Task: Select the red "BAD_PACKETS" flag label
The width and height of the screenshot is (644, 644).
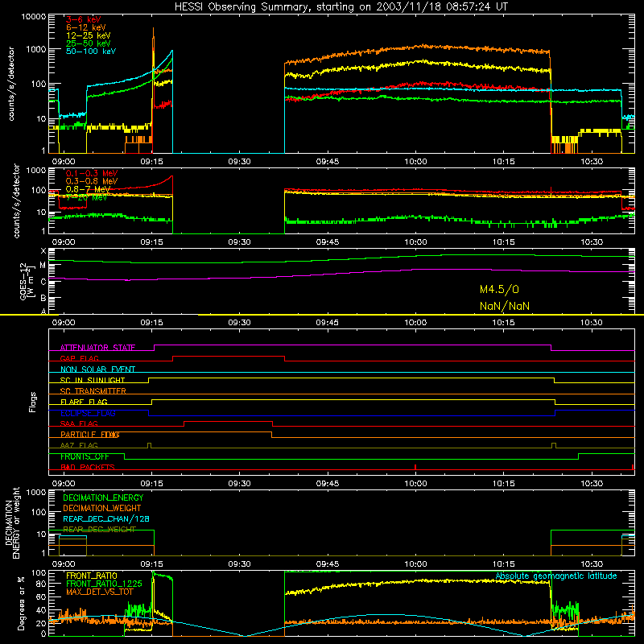Action: [88, 468]
